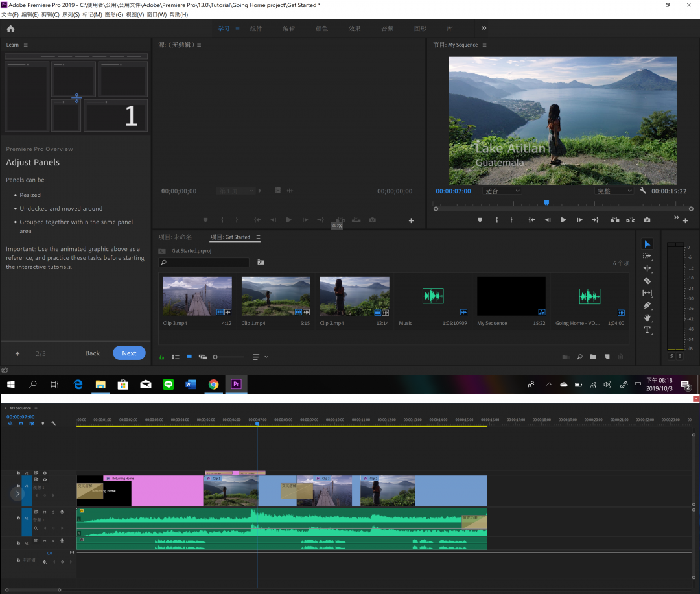Select the Track Select Forward tool
The image size is (700, 594).
(647, 255)
